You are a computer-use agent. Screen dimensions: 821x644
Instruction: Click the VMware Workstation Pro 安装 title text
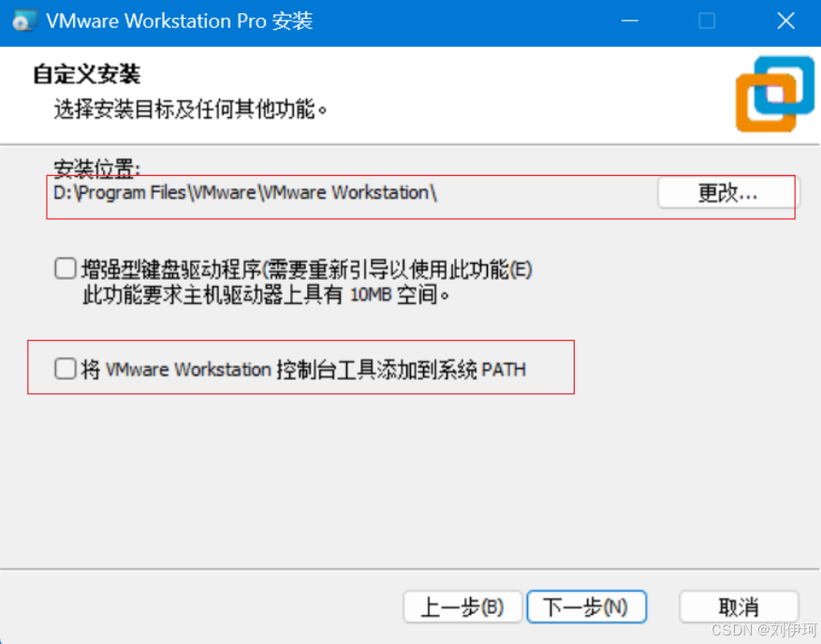(179, 21)
